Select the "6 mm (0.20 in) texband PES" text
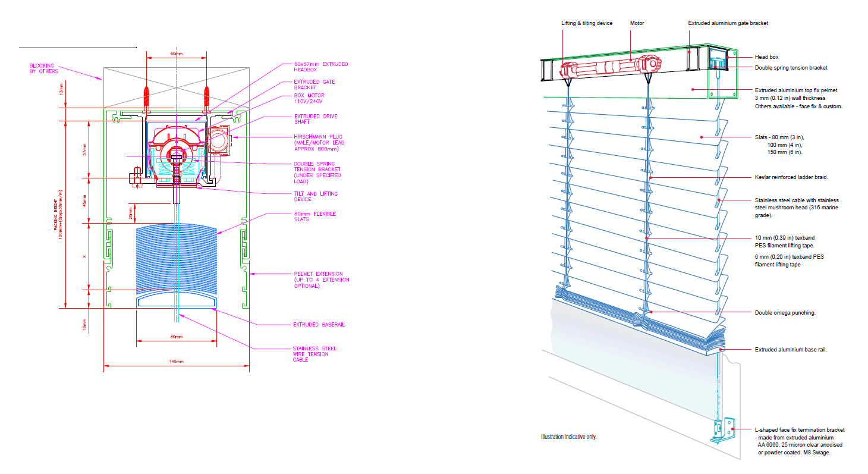This screenshot has width=868, height=474. coord(790,257)
